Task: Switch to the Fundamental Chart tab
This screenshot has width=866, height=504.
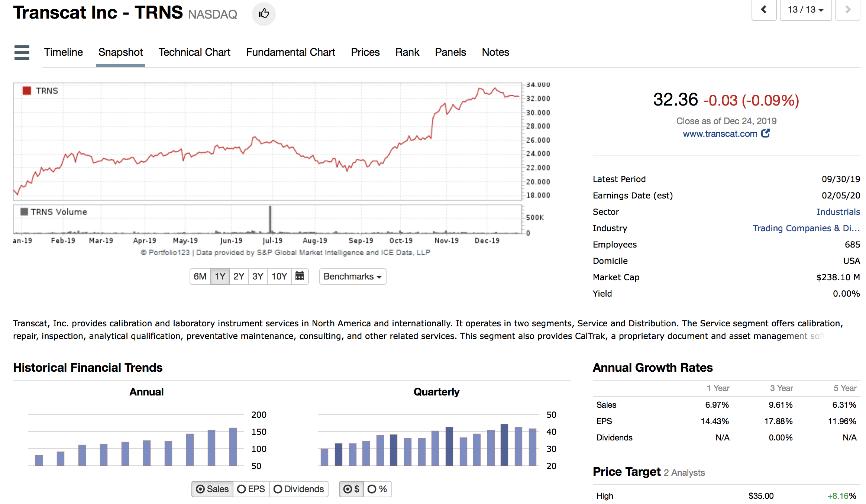Action: pos(290,52)
